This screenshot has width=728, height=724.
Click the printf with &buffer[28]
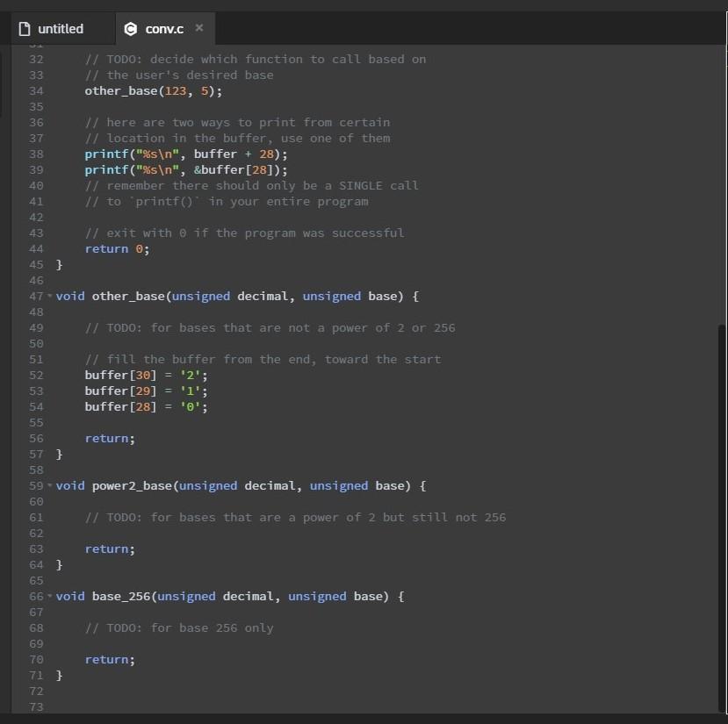(186, 170)
